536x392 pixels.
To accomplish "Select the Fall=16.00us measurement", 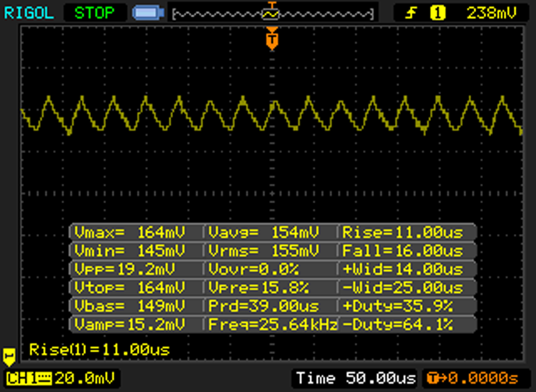I will pyautogui.click(x=403, y=251).
